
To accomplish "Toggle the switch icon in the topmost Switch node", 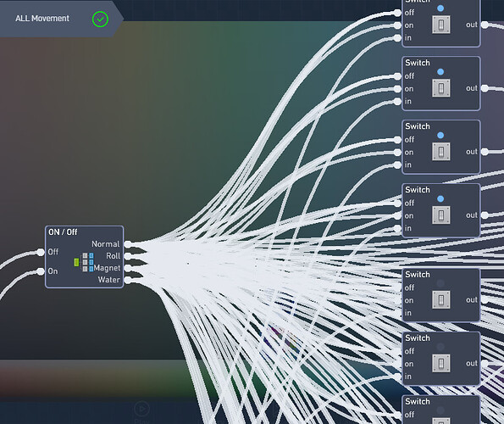I will 441,25.
